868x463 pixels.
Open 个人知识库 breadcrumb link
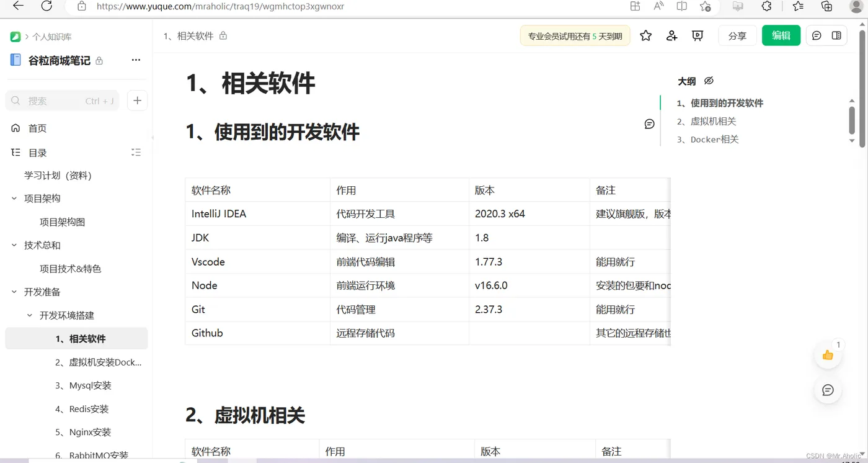coord(52,37)
